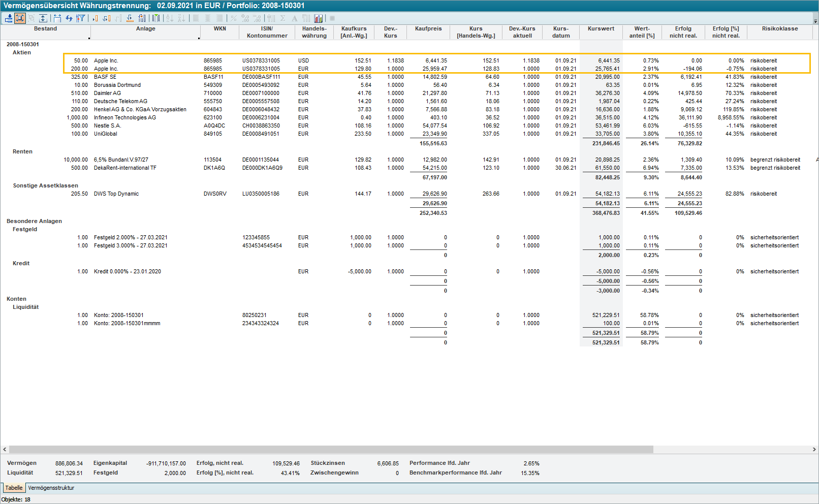Open toolbar overflow arrow at right edge
Image resolution: width=819 pixels, height=504 pixels.
point(815,21)
